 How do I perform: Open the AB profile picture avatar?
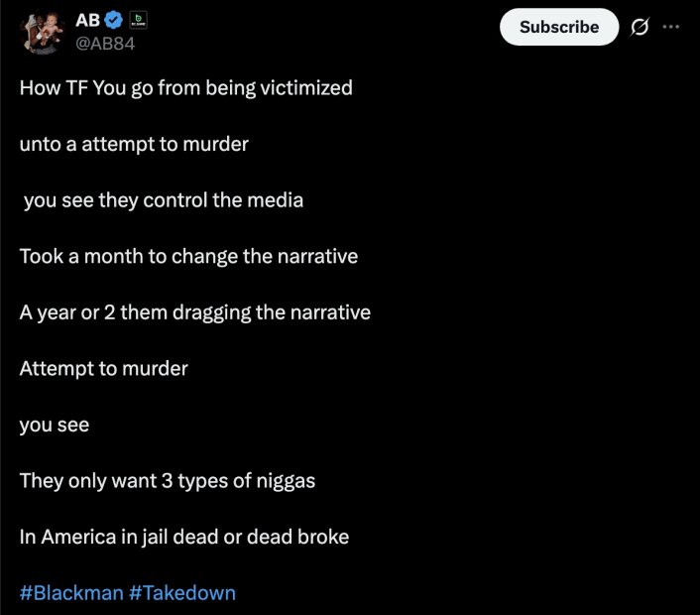click(x=43, y=33)
